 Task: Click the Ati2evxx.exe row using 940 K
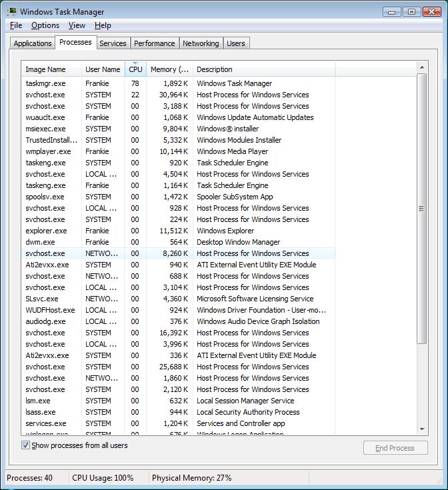pos(178,265)
